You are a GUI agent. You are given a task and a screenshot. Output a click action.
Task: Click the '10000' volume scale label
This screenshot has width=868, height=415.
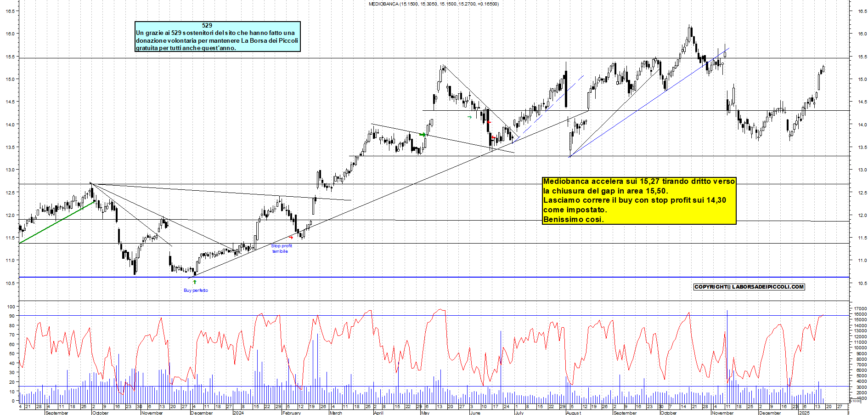tap(860, 348)
